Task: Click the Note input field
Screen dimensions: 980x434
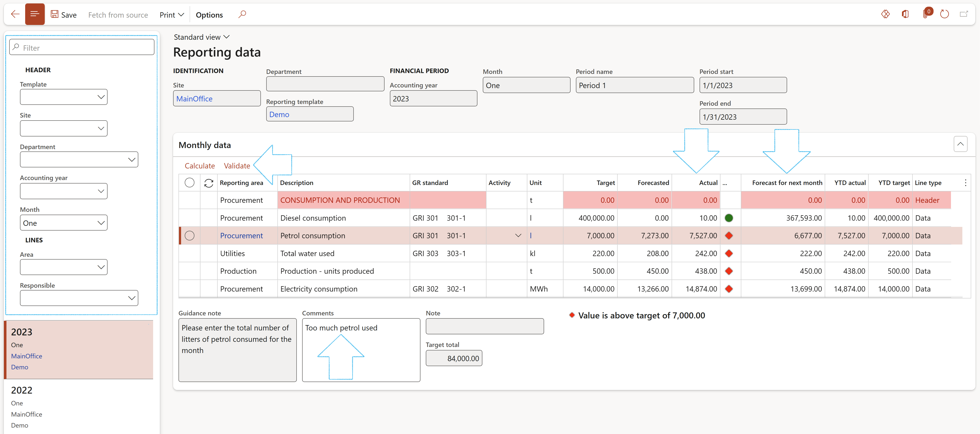Action: click(485, 326)
